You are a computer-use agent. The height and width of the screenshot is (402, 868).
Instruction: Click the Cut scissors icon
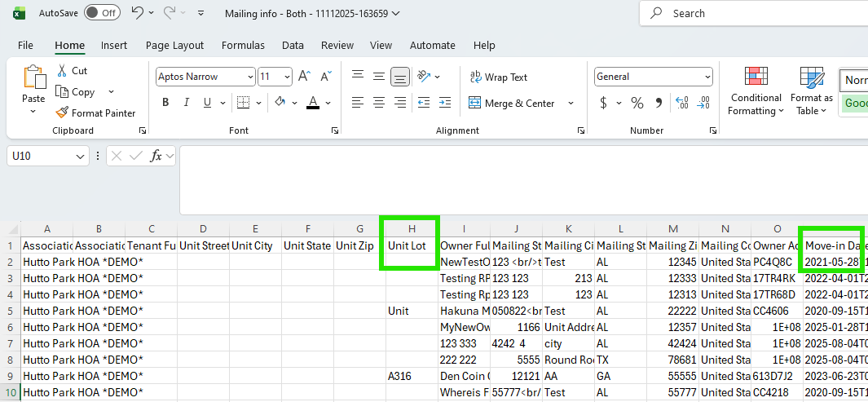point(62,71)
